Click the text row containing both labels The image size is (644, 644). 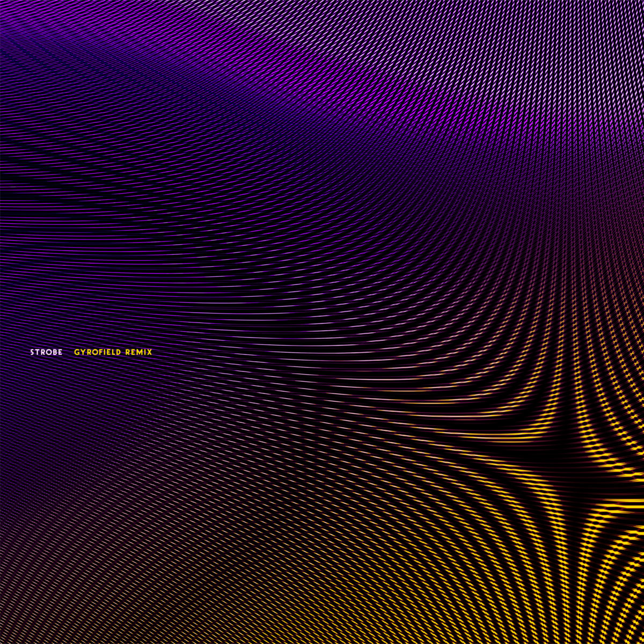(91, 353)
